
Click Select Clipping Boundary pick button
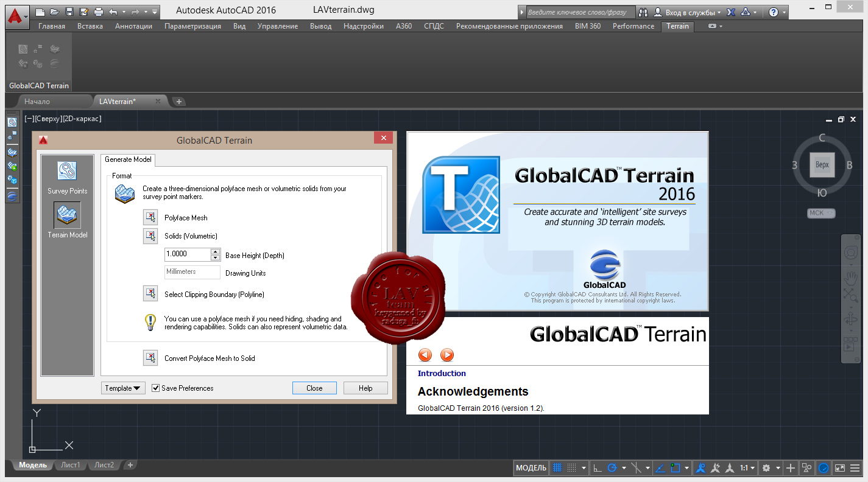(150, 294)
